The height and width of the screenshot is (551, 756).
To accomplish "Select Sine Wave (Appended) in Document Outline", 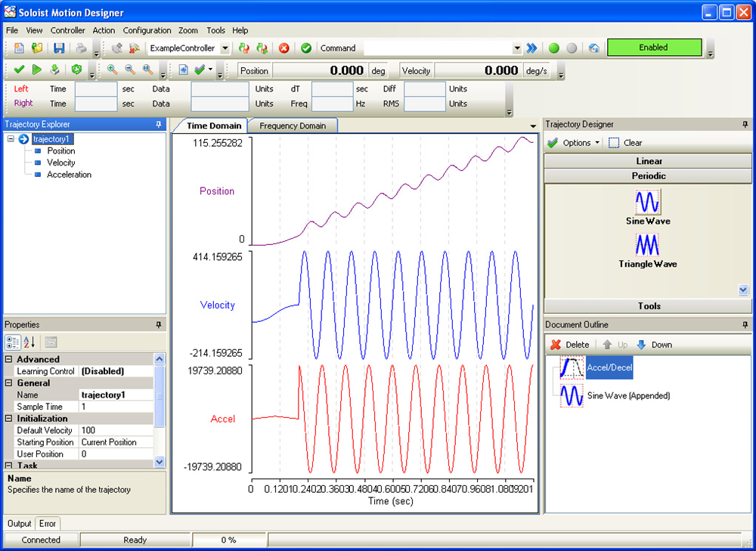I will point(629,396).
